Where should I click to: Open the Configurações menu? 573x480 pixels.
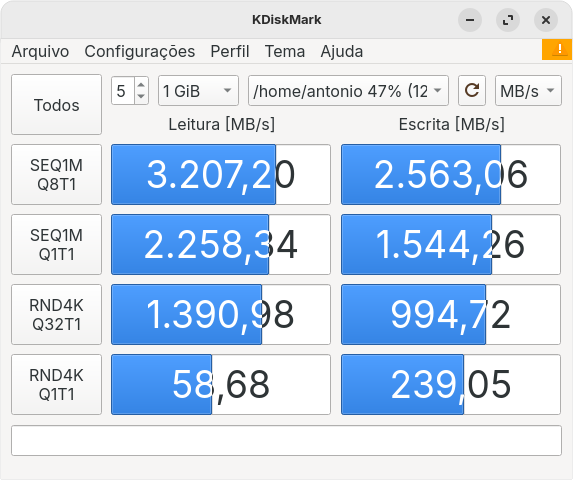click(140, 52)
